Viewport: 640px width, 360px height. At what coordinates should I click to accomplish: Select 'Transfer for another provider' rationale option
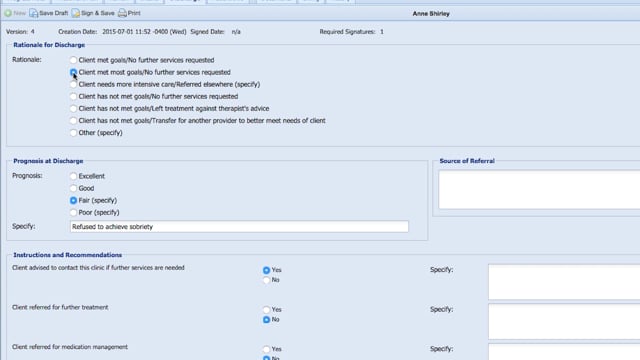[73, 121]
